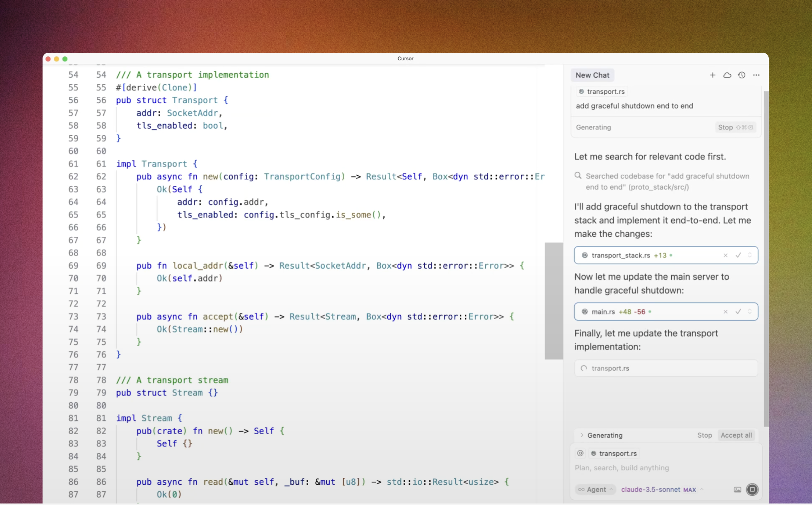Open the cloud background agents icon

point(727,75)
